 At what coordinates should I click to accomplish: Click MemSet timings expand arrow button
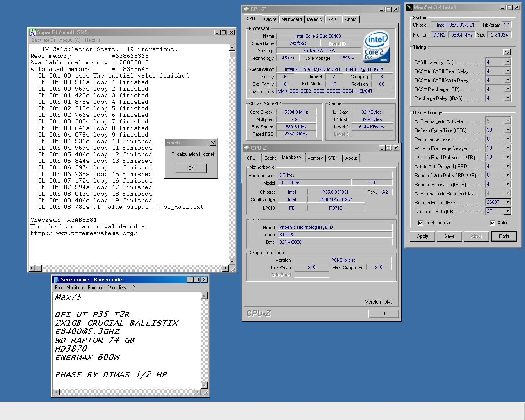[507, 52]
